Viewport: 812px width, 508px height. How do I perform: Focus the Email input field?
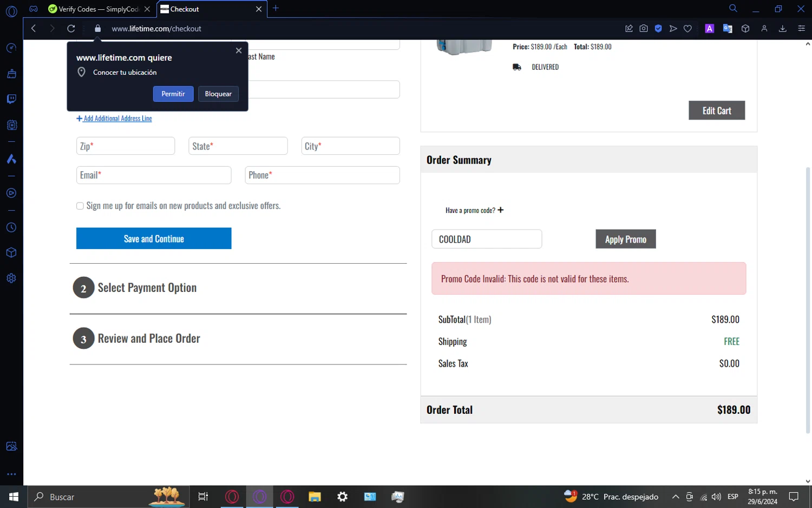coord(154,175)
